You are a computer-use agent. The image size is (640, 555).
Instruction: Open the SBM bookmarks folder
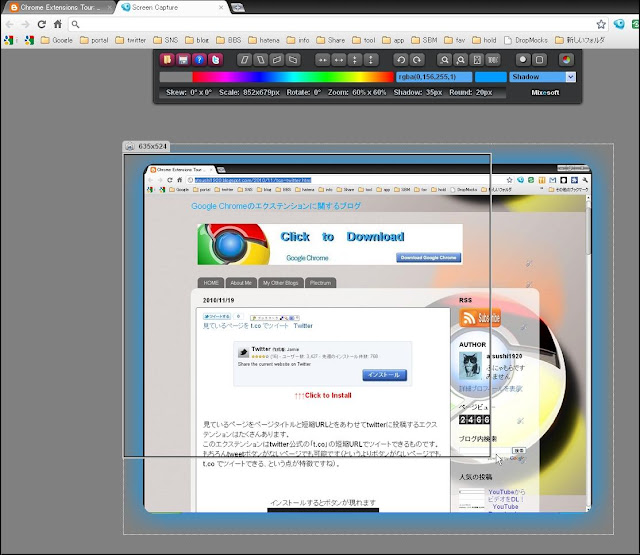click(424, 40)
